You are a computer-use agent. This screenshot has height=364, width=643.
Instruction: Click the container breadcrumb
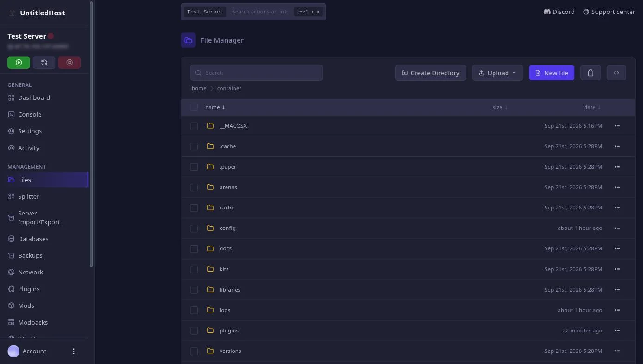(229, 88)
